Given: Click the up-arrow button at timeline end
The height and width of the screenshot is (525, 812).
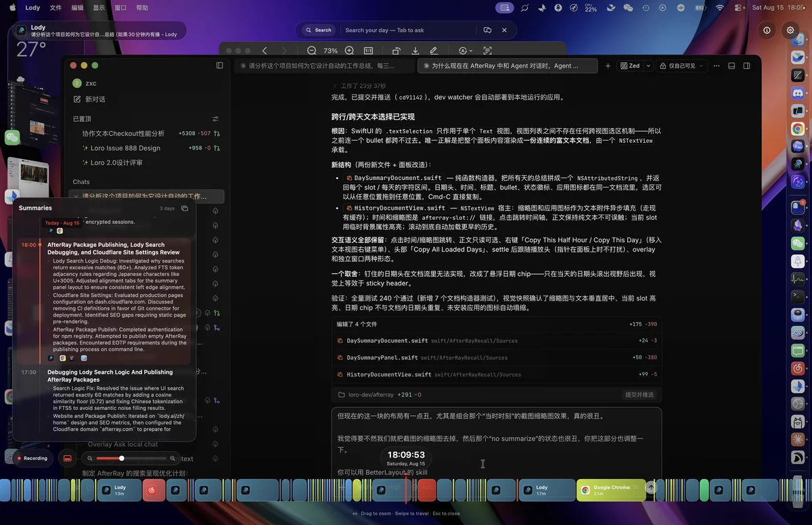Looking at the screenshot, I should [x=651, y=487].
